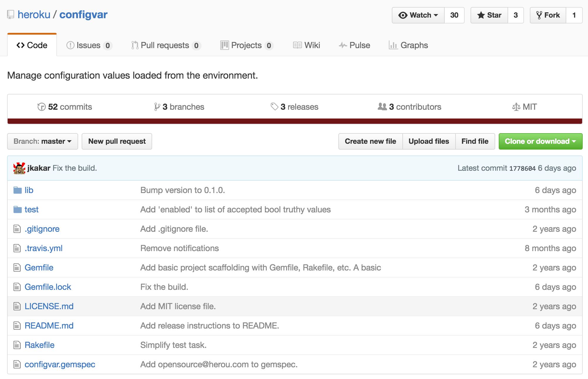The image size is (588, 379).
Task: Click the test folder icon
Action: (x=18, y=209)
